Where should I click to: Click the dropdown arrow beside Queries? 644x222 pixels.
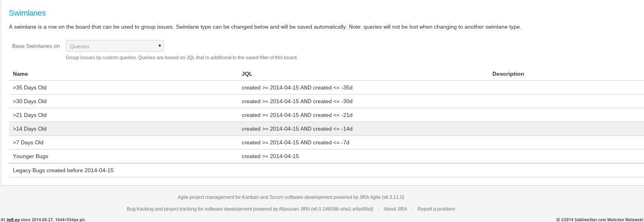click(159, 46)
